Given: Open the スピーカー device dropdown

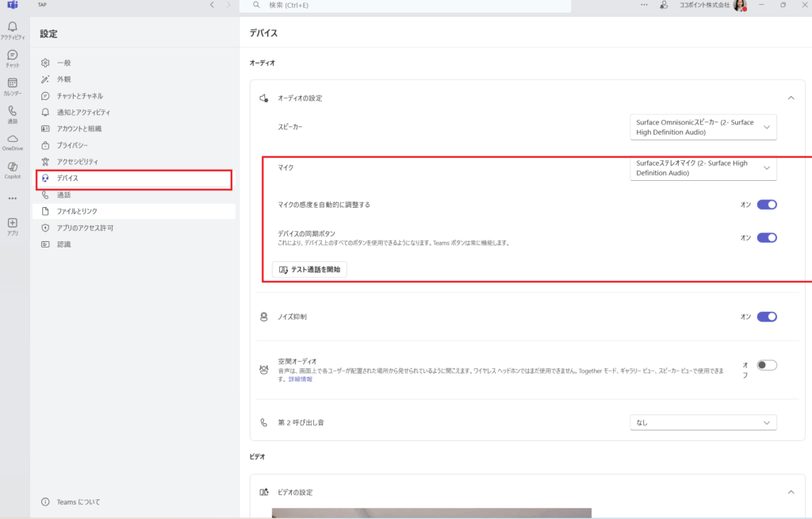Looking at the screenshot, I should coord(703,127).
